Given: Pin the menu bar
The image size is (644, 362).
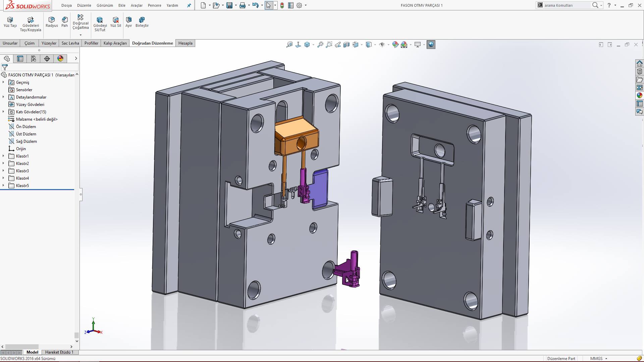Looking at the screenshot, I should [189, 5].
